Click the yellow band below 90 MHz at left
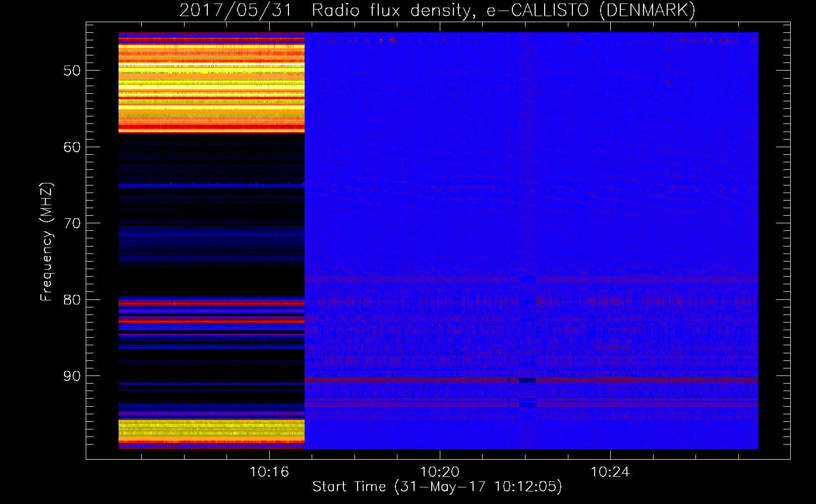The width and height of the screenshot is (816, 504). 211,429
